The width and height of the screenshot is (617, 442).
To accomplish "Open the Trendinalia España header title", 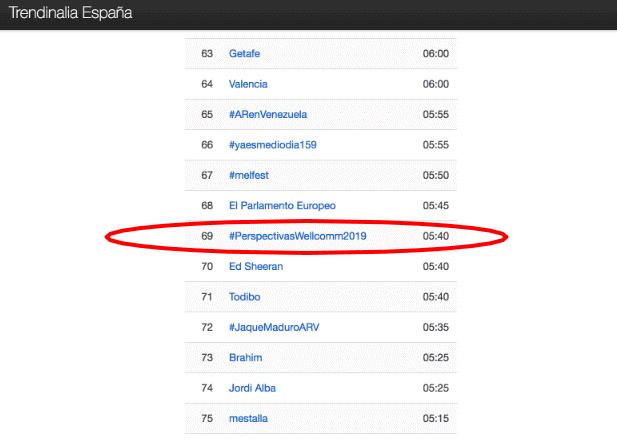I will click(x=70, y=13).
